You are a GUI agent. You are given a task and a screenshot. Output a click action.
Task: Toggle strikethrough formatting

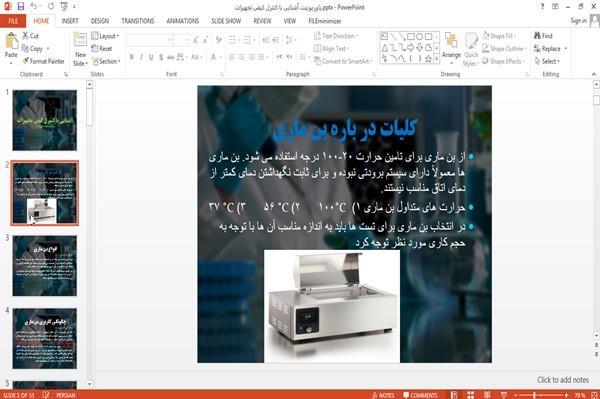[171, 57]
